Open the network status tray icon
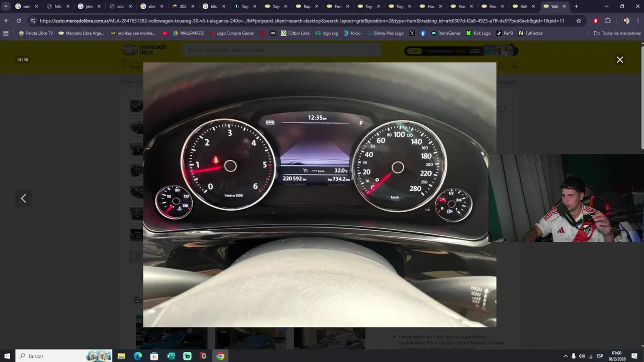This screenshot has width=644, height=362. (x=591, y=356)
